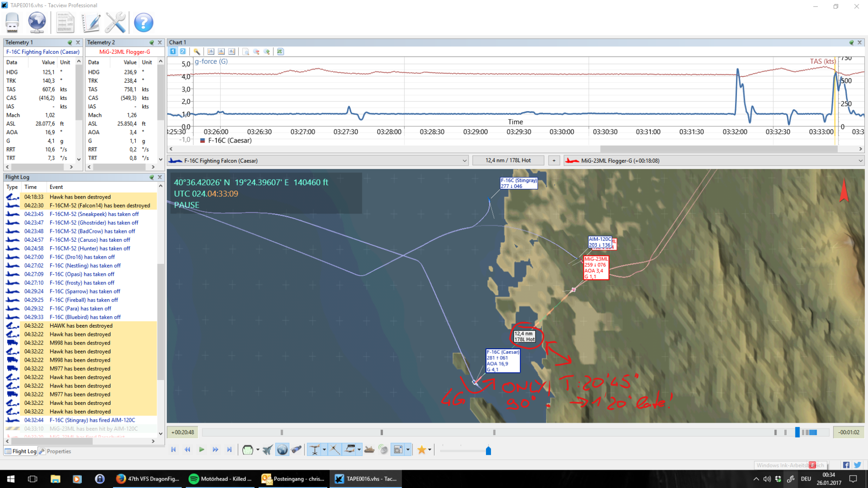The image size is (868, 488).
Task: Open the document report icon in top toolbar
Action: click(65, 22)
